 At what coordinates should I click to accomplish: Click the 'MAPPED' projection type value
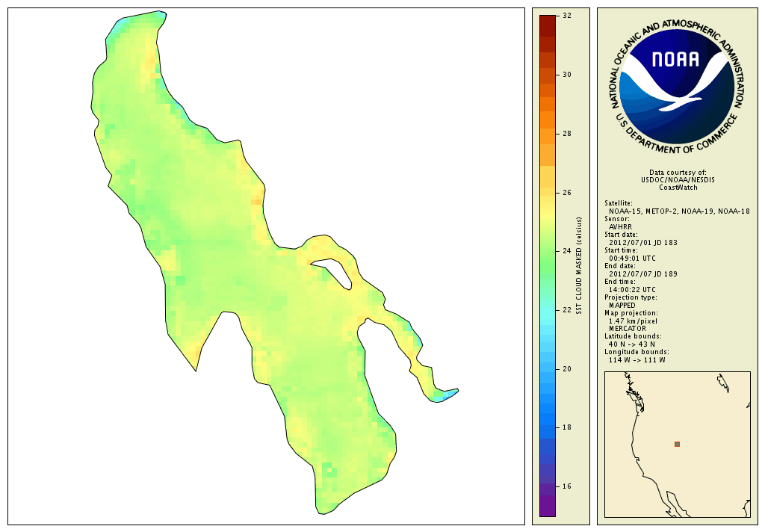[622, 305]
